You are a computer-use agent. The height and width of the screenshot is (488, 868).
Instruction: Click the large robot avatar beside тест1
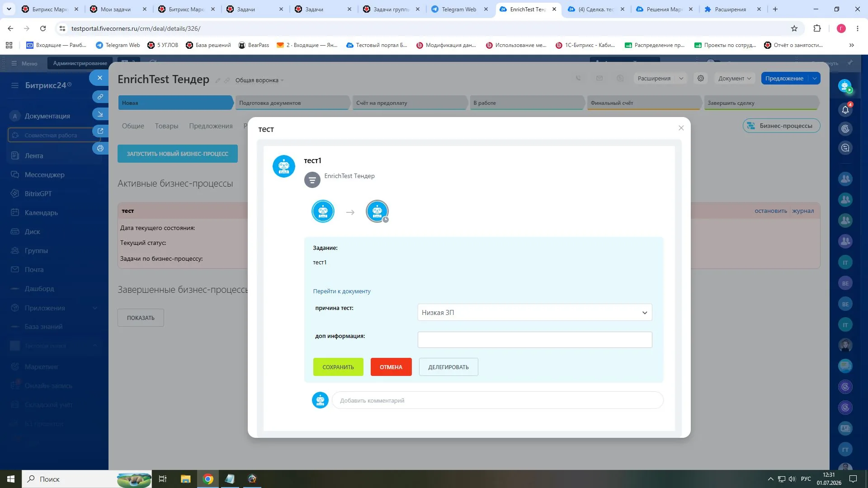(284, 166)
